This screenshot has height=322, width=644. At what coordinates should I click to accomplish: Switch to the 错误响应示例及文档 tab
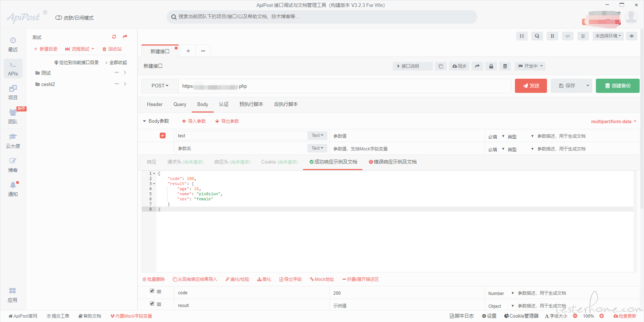tap(393, 162)
